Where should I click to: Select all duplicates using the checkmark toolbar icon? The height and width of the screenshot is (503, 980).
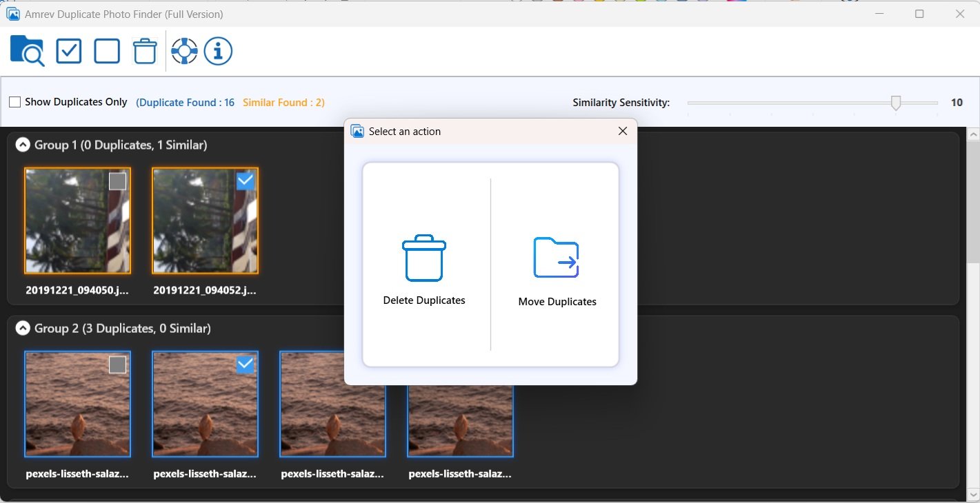[68, 50]
